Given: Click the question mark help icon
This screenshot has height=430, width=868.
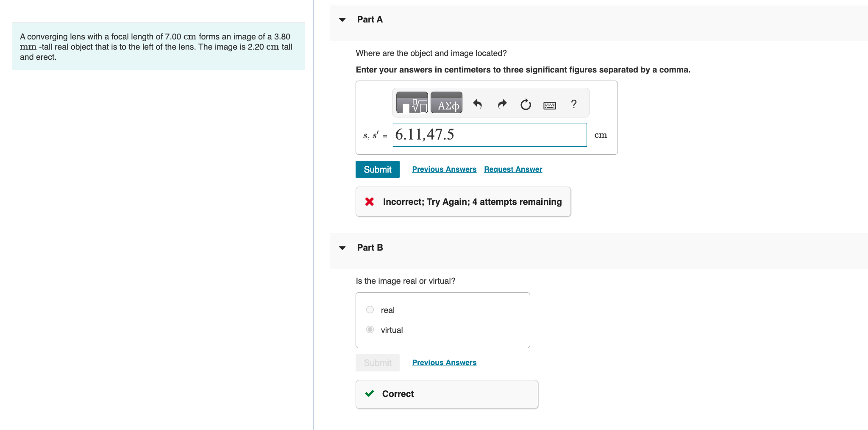Looking at the screenshot, I should click(x=574, y=104).
